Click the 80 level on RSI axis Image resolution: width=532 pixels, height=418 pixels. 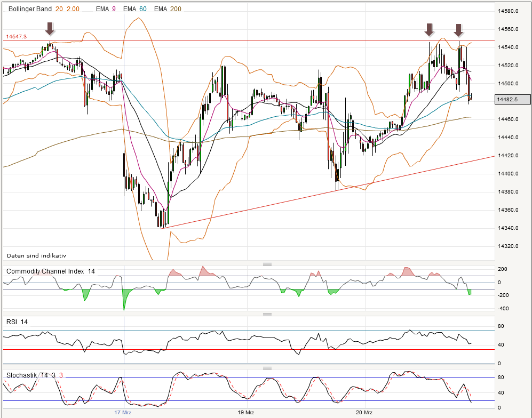click(x=501, y=326)
